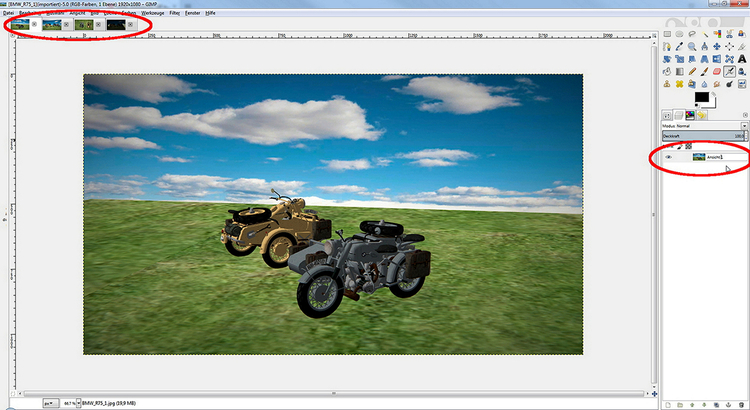Select the Scale tool
This screenshot has height=410, width=750.
[x=679, y=59]
